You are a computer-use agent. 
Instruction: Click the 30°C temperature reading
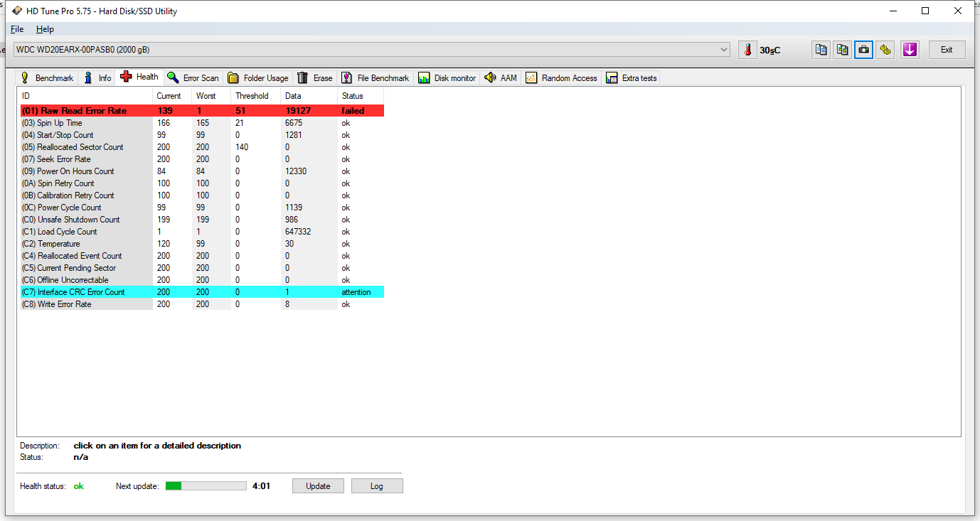[770, 50]
